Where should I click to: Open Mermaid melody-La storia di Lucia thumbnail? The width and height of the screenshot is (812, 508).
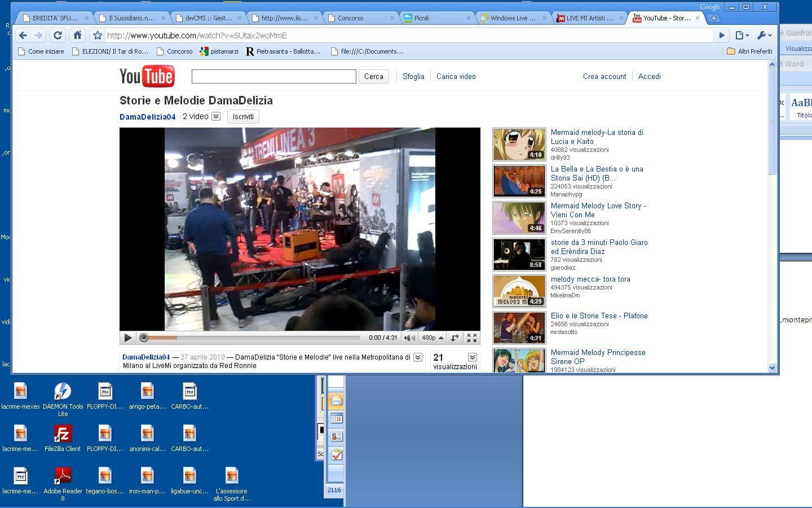[519, 144]
